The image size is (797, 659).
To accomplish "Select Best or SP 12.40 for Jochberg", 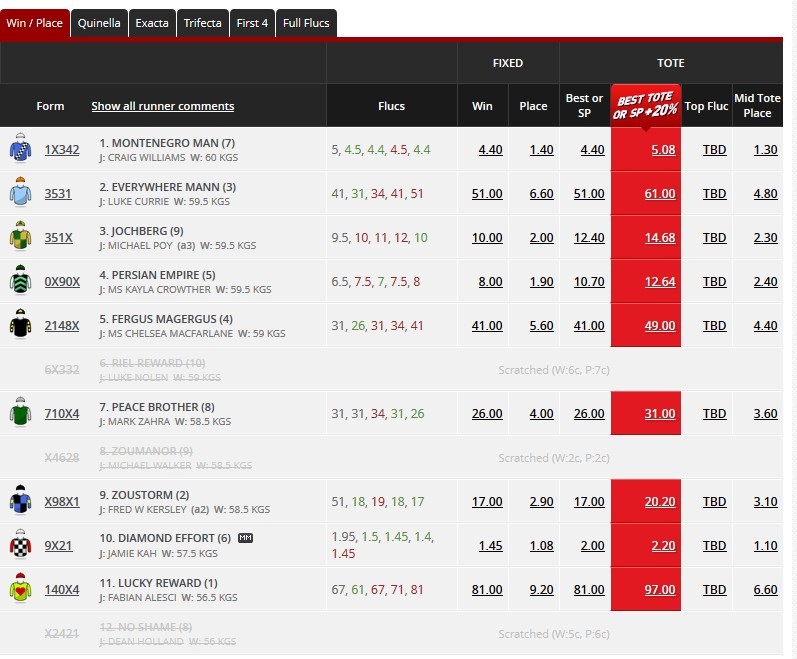I will 589,238.
